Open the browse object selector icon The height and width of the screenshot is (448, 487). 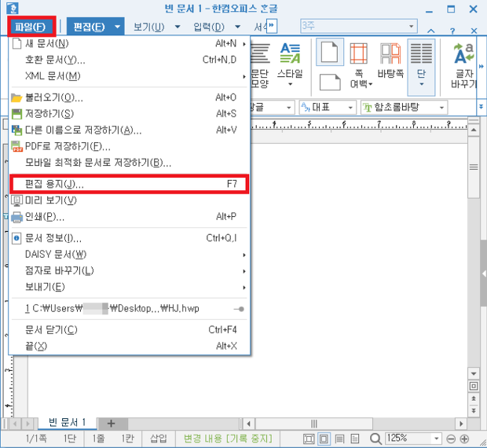[474, 386]
